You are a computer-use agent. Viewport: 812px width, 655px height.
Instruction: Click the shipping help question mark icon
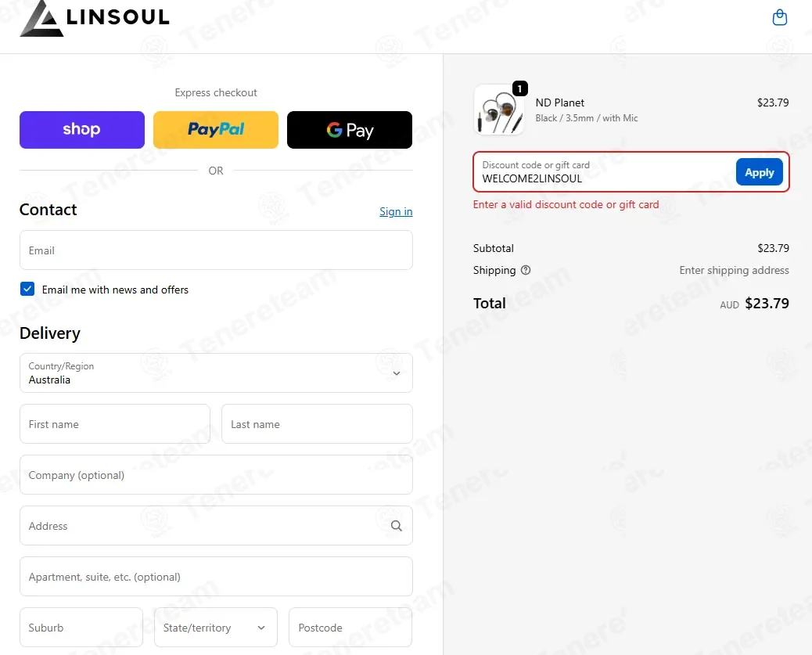point(526,270)
